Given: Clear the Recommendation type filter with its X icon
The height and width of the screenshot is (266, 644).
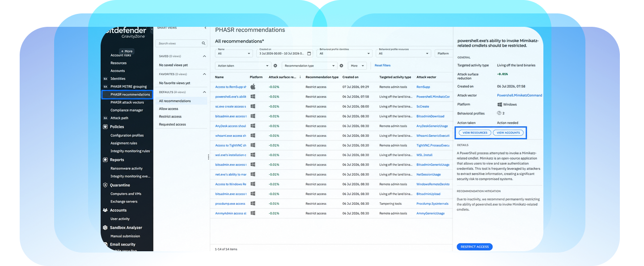Looking at the screenshot, I should point(341,66).
